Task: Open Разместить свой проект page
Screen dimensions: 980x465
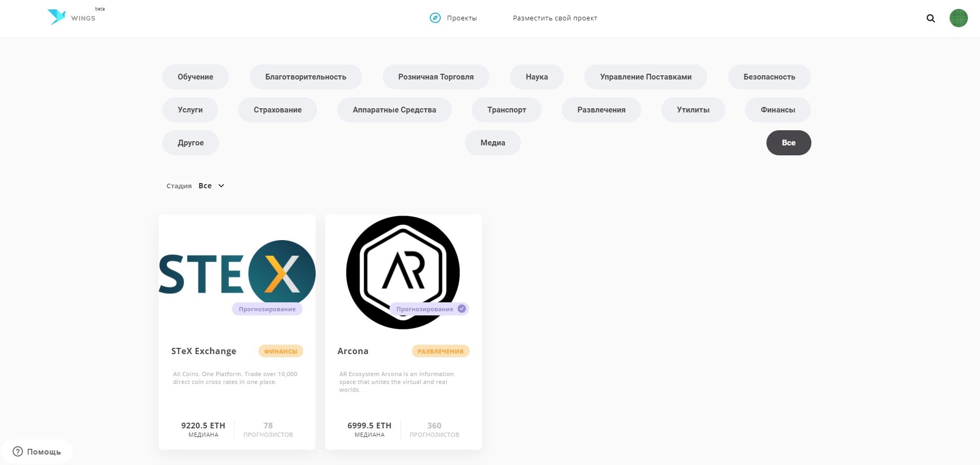Action: pos(555,18)
